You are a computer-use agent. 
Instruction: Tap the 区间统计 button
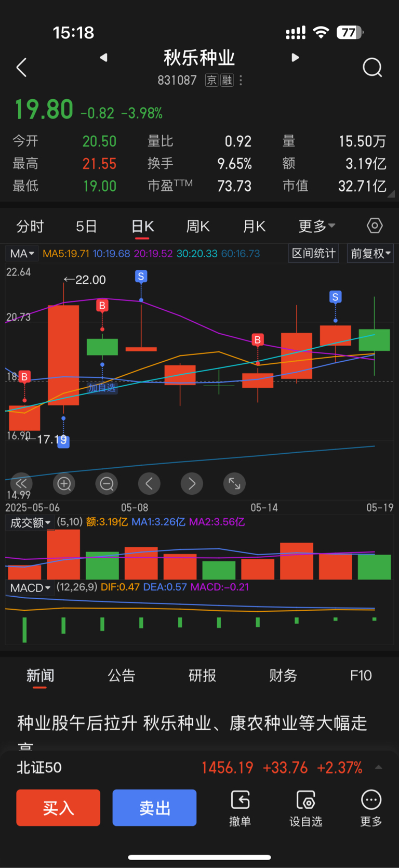click(x=314, y=253)
